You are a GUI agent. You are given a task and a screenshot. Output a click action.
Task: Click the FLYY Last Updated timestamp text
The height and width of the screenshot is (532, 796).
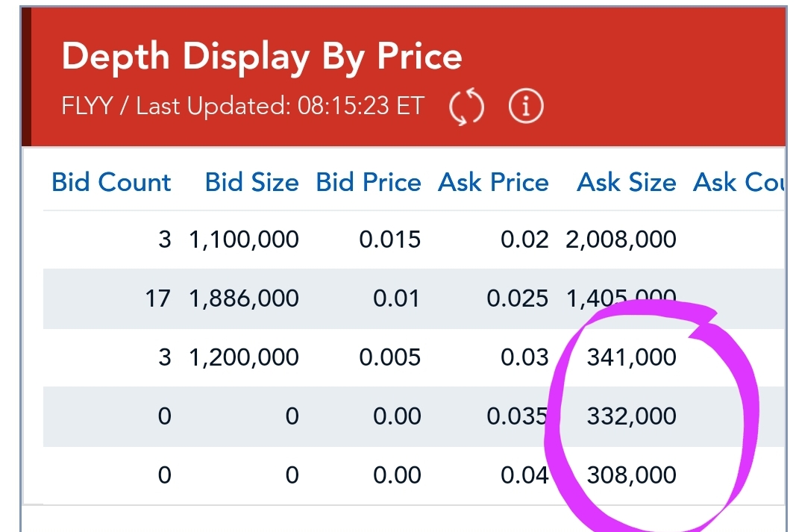(242, 107)
